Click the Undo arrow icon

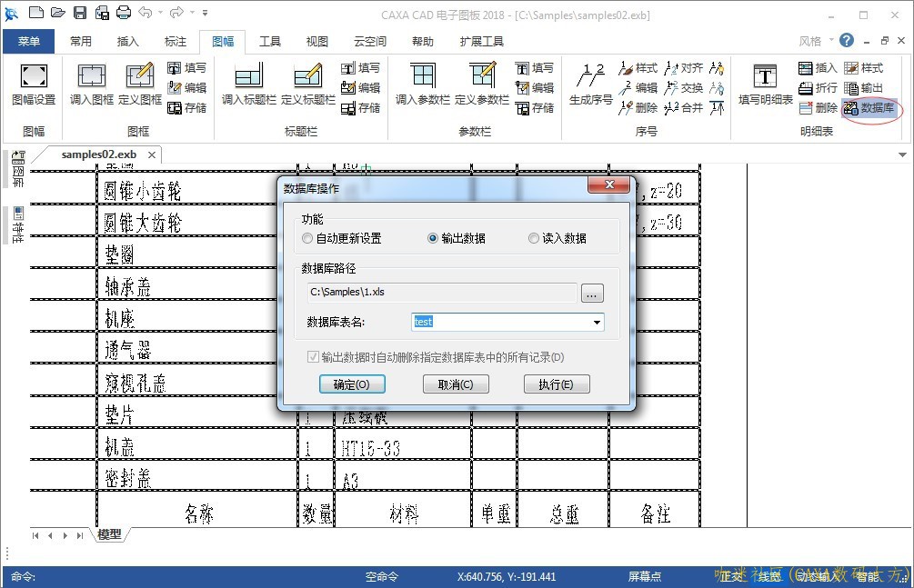[x=146, y=12]
